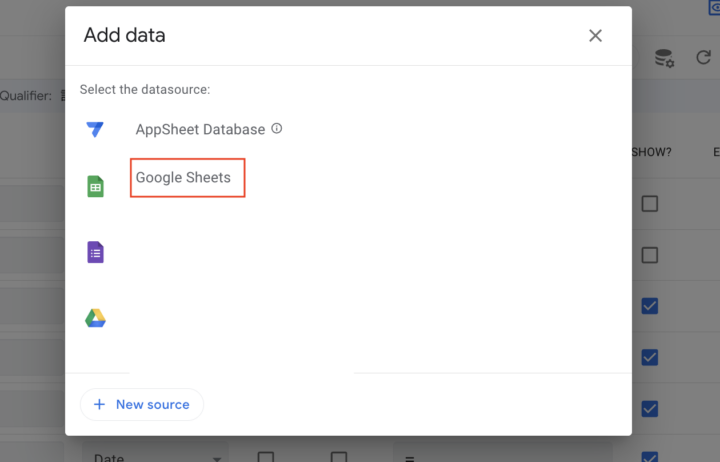720x462 pixels.
Task: Click the green Google Sheets icon
Action: tap(95, 186)
